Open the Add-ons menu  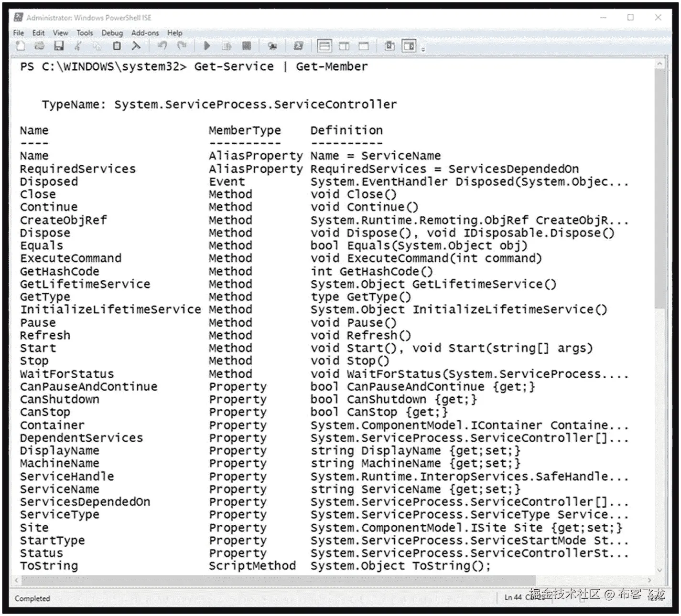tap(145, 32)
